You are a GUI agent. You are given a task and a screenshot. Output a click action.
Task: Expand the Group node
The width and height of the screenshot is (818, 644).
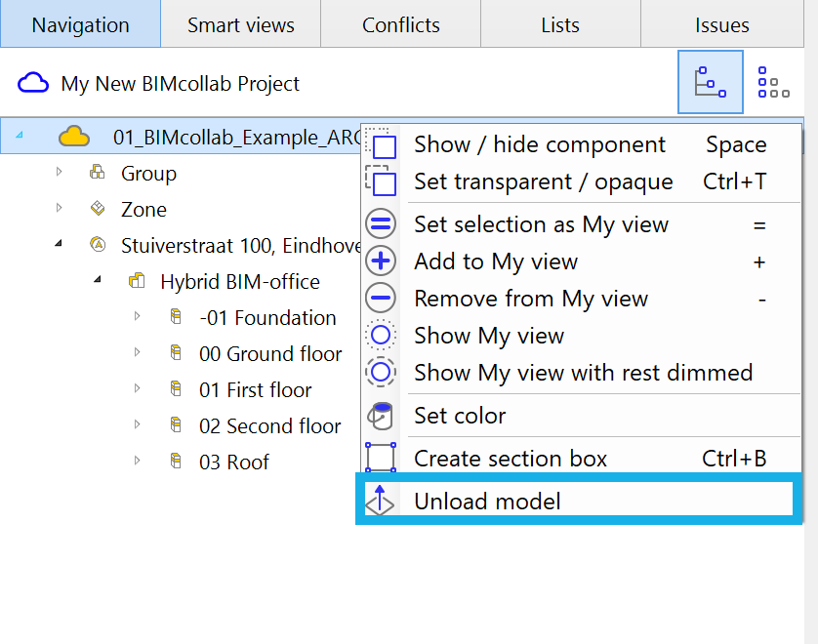point(59,172)
